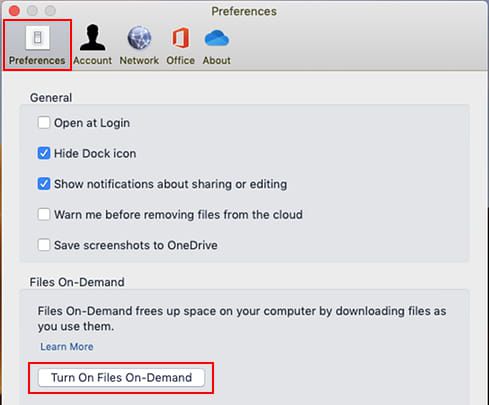Check Save screenshots to OneDrive

[44, 245]
